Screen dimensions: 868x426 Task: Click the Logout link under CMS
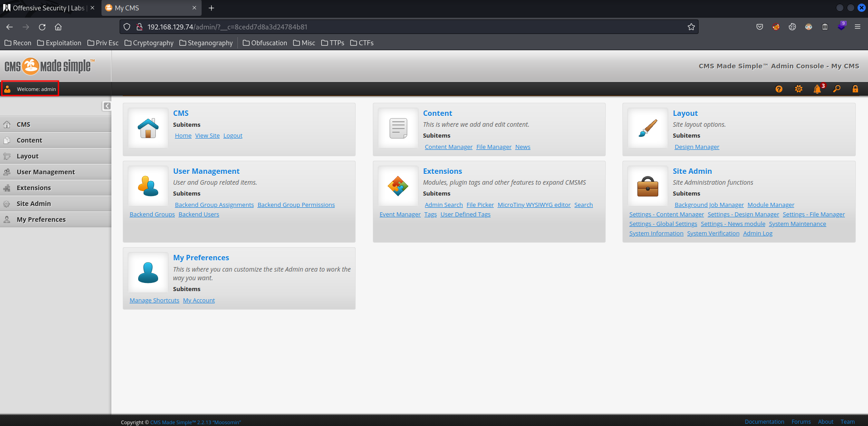click(233, 136)
